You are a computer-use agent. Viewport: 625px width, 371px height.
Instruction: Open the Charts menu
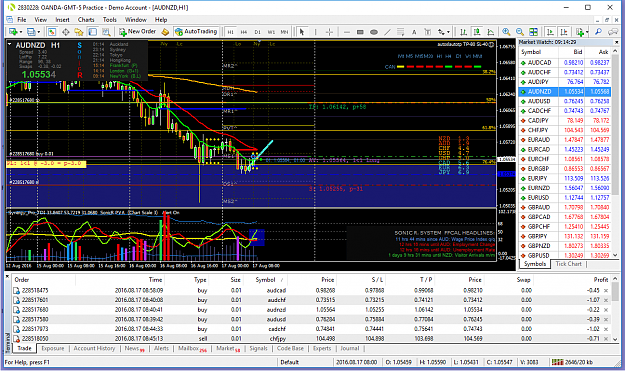(x=86, y=20)
